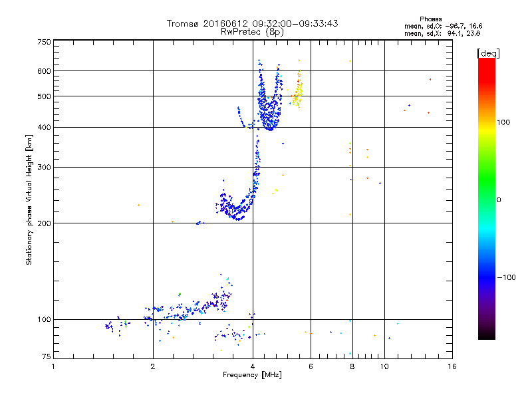Click the black bottom end of the colorbar
This screenshot has height=399, width=532.
(x=487, y=334)
